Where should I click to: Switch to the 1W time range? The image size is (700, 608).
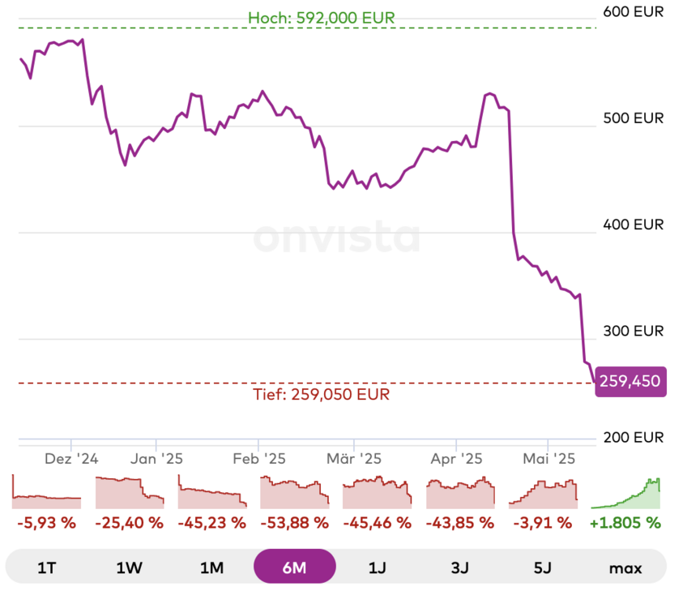click(x=130, y=567)
